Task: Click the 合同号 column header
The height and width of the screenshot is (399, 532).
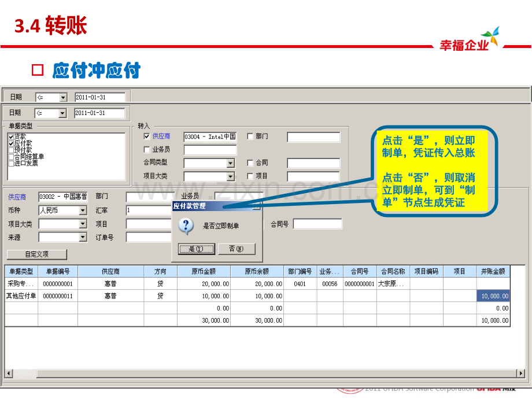Action: point(360,271)
